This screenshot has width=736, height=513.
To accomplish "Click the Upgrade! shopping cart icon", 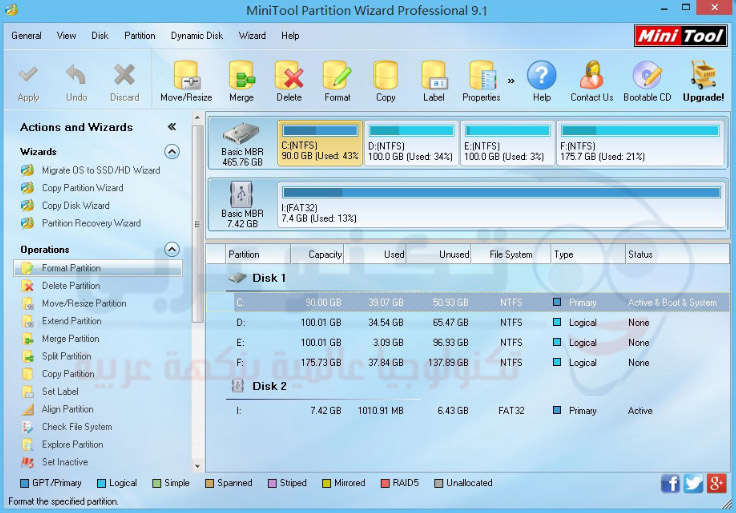I will coord(703,76).
